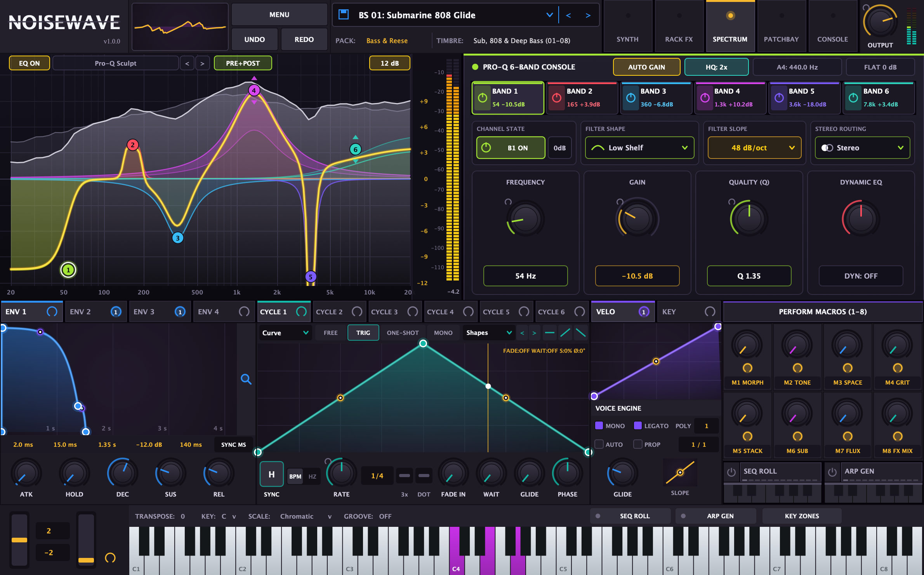This screenshot has width=924, height=575.
Task: Click the PRE+POST button
Action: click(x=243, y=63)
